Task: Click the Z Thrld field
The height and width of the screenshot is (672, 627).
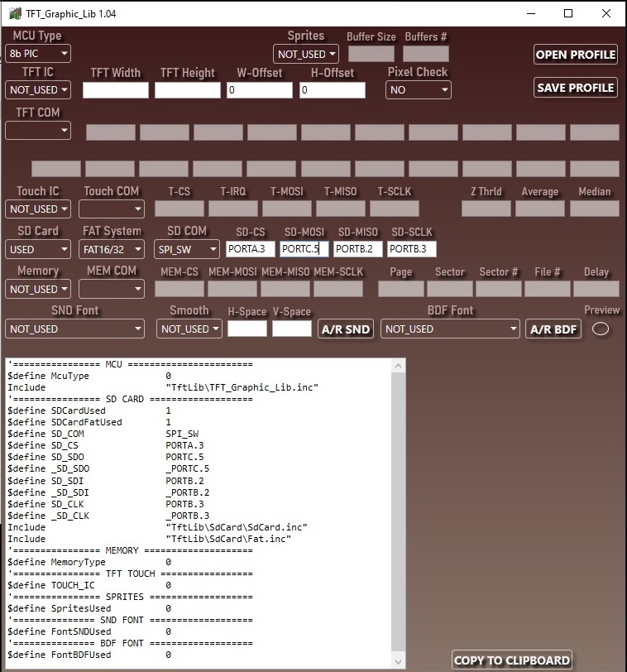Action: (x=486, y=209)
